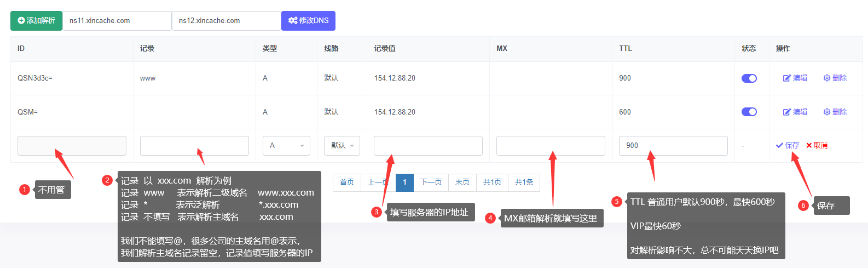Click TTL value 900 in www row
Viewport: 868px width, 268px height.
(625, 78)
